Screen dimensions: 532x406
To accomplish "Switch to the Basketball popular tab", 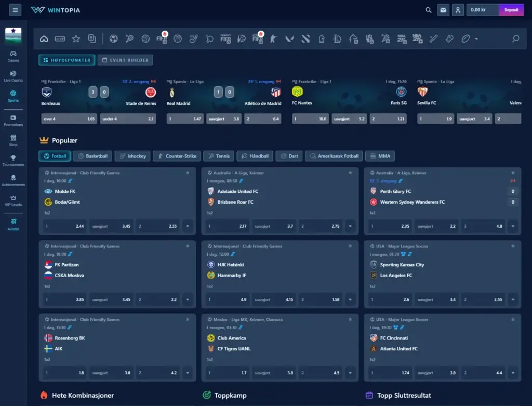I will (92, 156).
